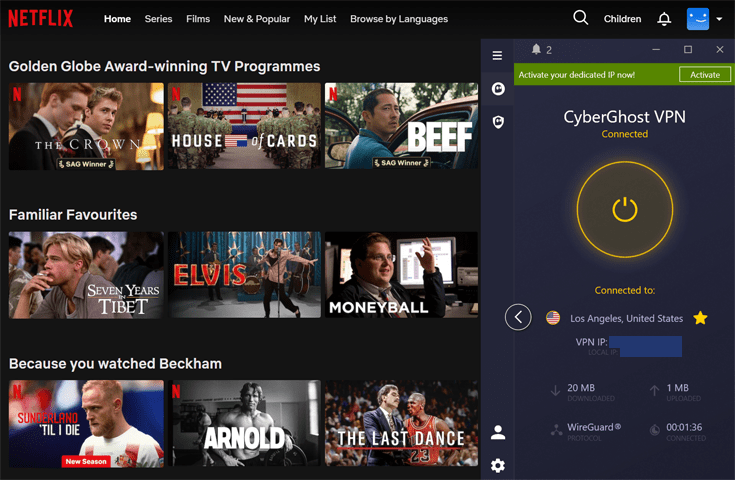
Task: Click the connection timer clock icon
Action: pyautogui.click(x=655, y=430)
